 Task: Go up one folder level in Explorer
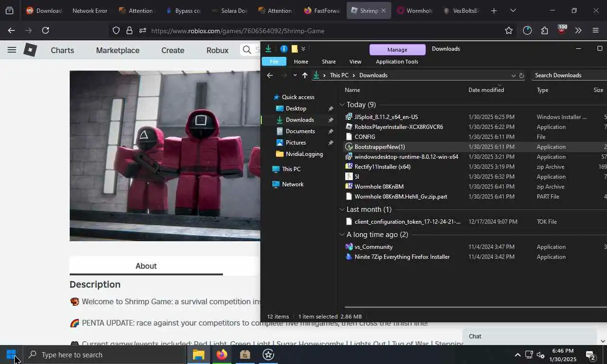(x=304, y=75)
